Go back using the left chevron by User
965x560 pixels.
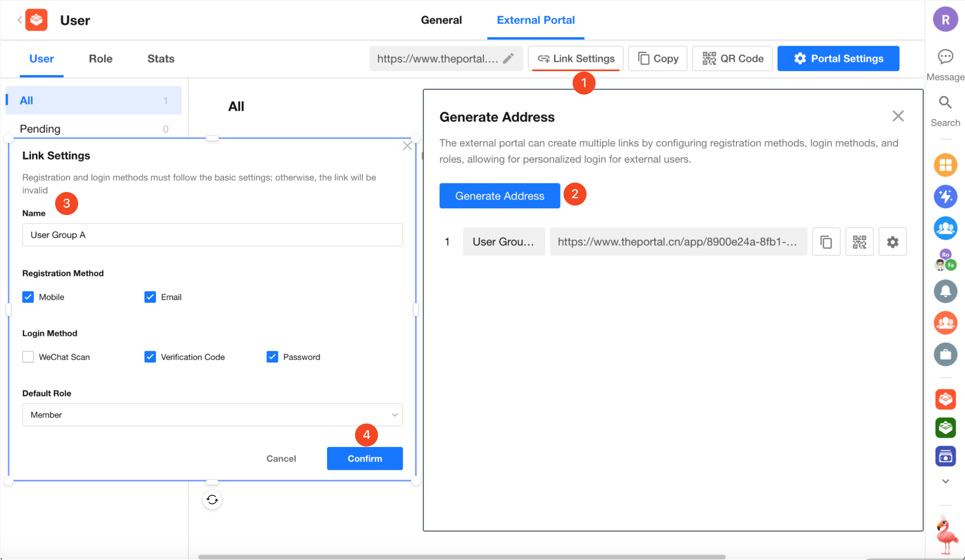pos(19,20)
